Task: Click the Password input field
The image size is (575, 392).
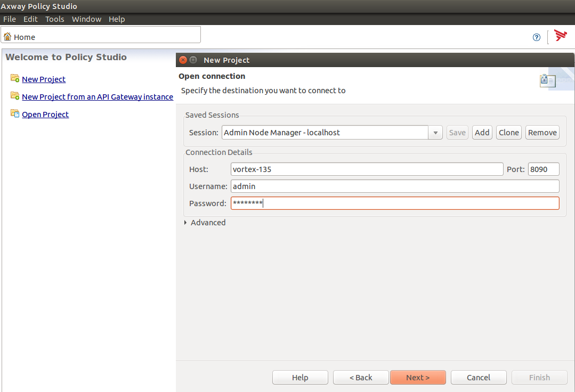Action: pos(395,203)
